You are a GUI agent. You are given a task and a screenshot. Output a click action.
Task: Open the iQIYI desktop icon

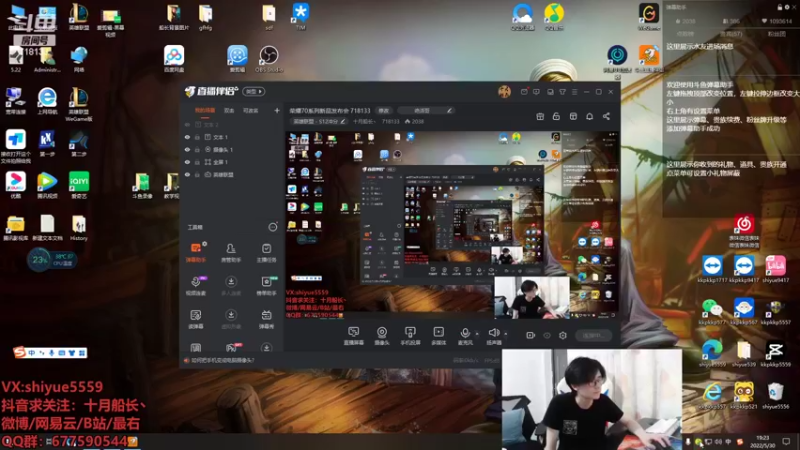(x=79, y=185)
